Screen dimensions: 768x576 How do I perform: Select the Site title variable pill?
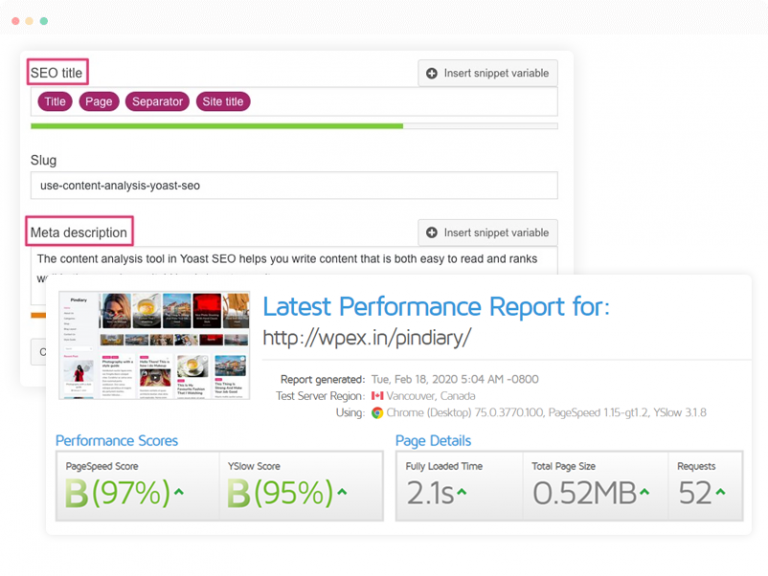pyautogui.click(x=223, y=101)
